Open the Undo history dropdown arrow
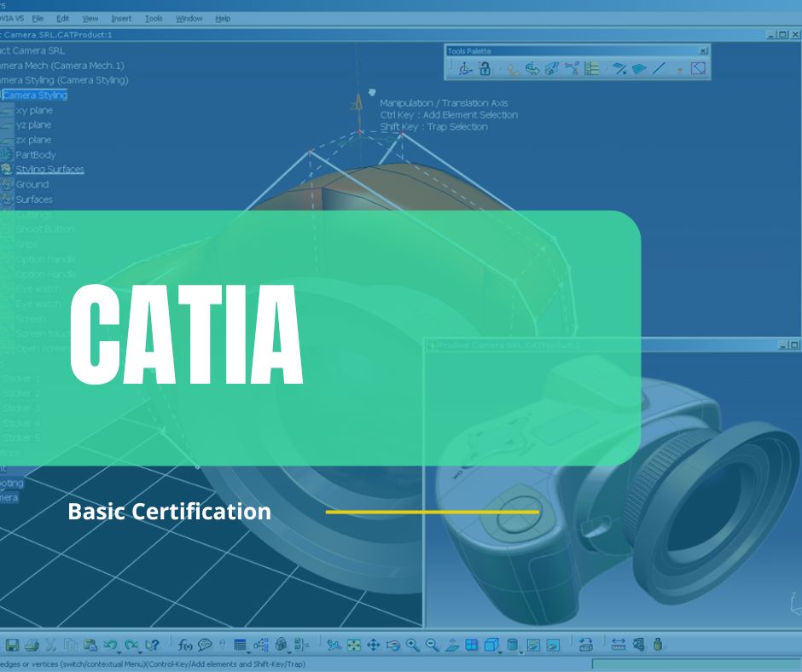The height and width of the screenshot is (672, 802). 119,652
